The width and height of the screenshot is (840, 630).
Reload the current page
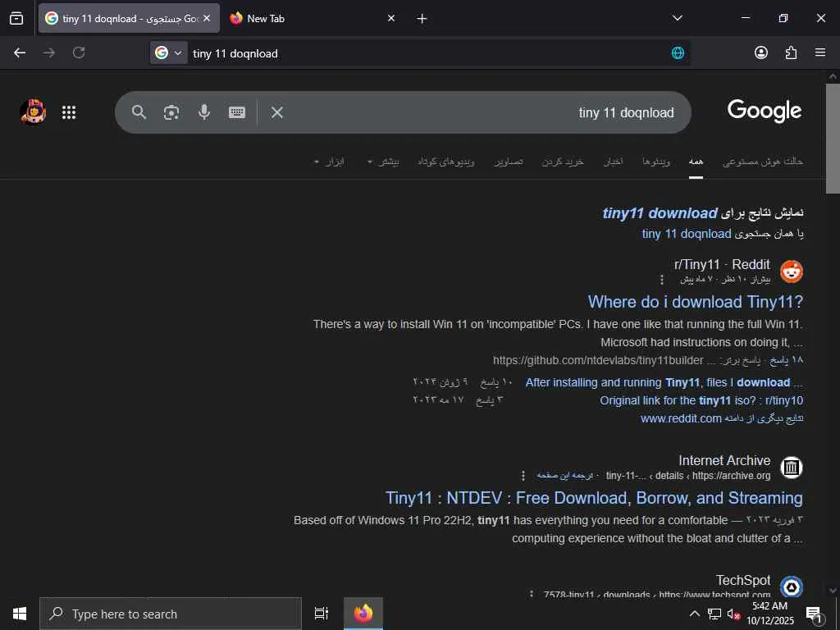coord(79,52)
